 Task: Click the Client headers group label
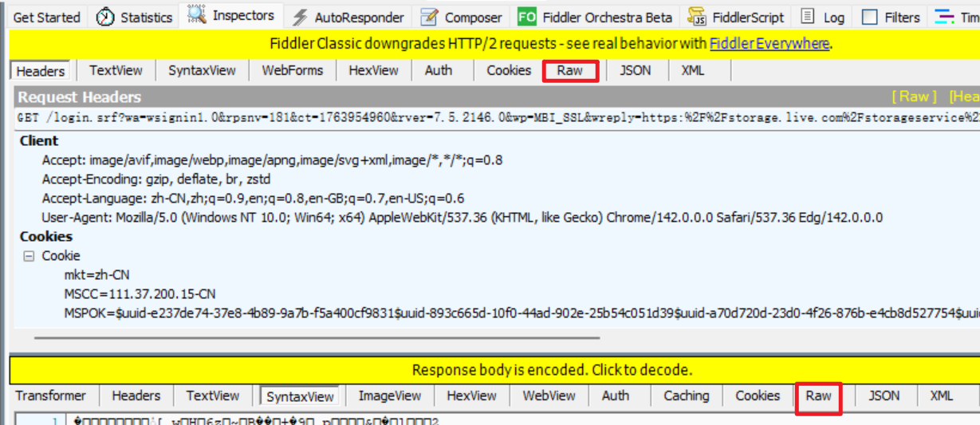pos(39,141)
